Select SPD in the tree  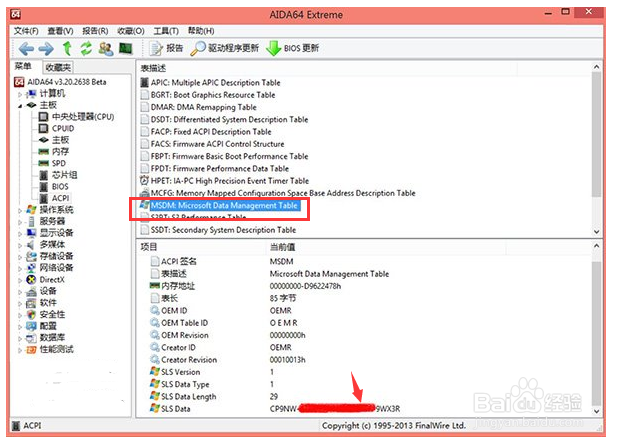click(52, 163)
